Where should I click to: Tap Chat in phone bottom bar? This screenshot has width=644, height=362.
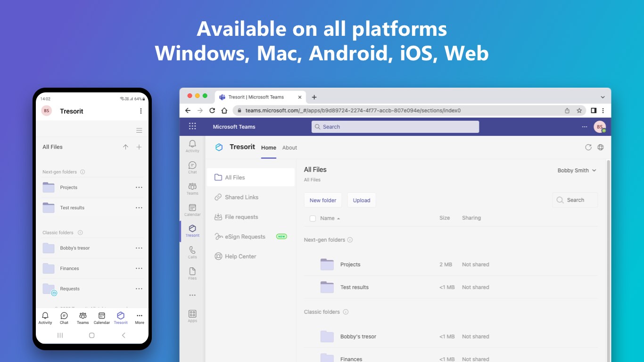(64, 318)
